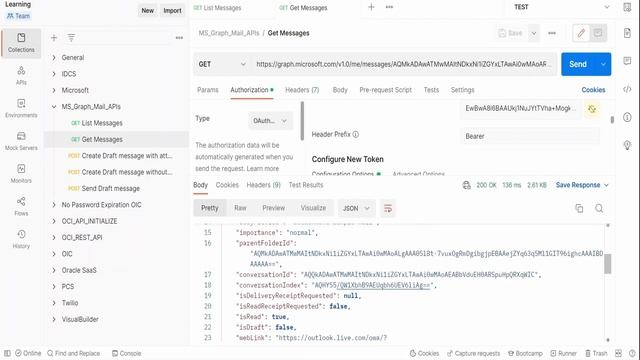This screenshot has height=360, width=640.
Task: Open Find and Replace in the status bar
Action: coord(73,353)
